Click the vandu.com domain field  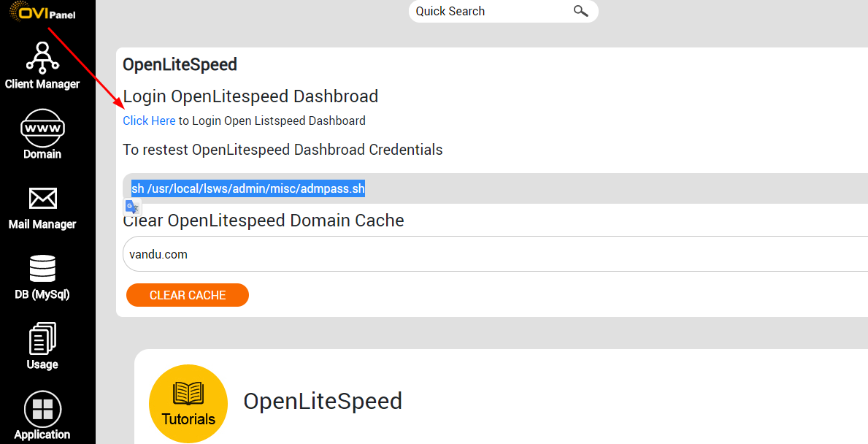[496, 254]
